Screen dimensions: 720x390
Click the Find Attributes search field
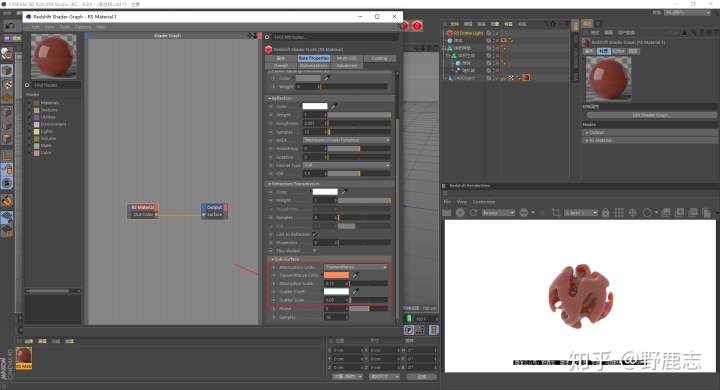pyautogui.click(x=335, y=37)
